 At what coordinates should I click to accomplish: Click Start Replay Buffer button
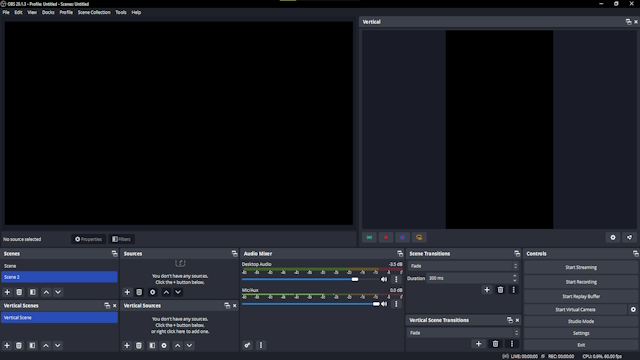point(581,297)
